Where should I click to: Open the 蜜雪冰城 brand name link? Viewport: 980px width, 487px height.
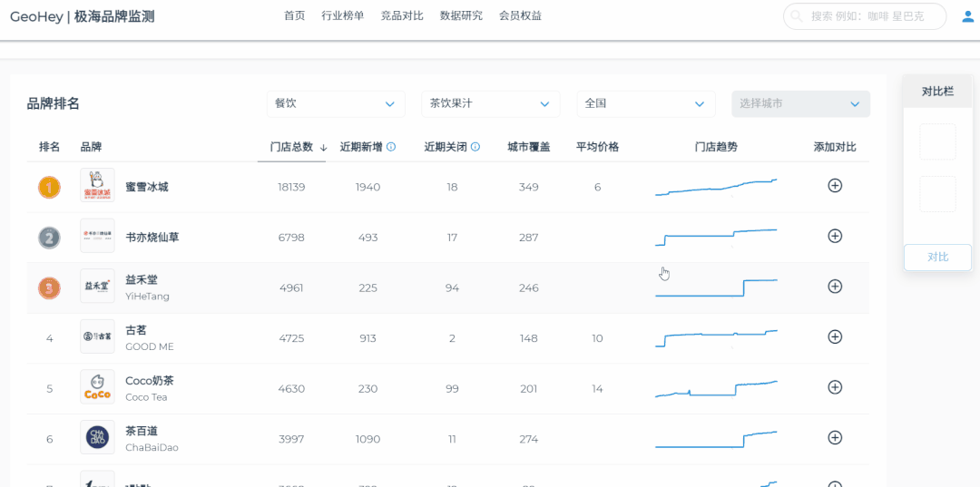(x=147, y=187)
